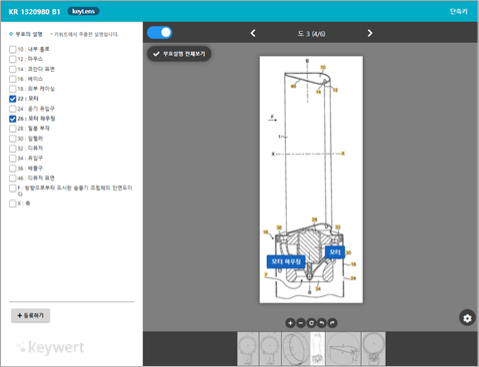Viewport: 479px width, 367px height.
Task: Open the first drawing thumbnail
Action: pos(248,349)
